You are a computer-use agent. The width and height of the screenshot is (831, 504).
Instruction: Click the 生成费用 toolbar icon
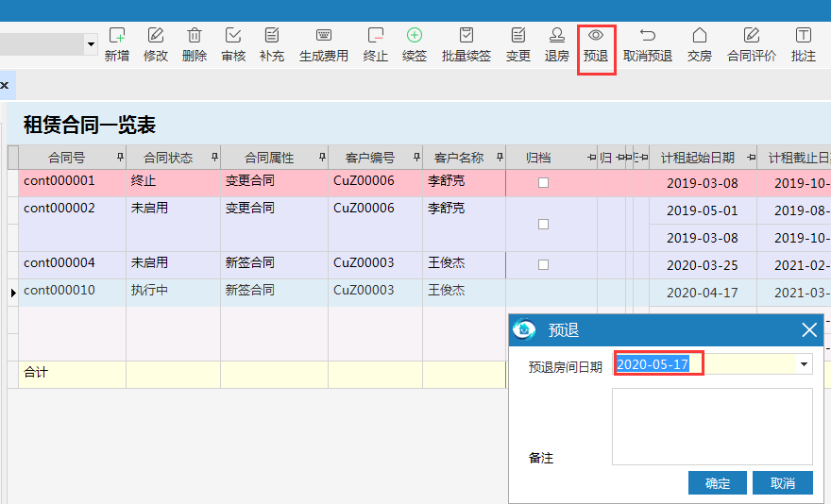click(x=323, y=36)
